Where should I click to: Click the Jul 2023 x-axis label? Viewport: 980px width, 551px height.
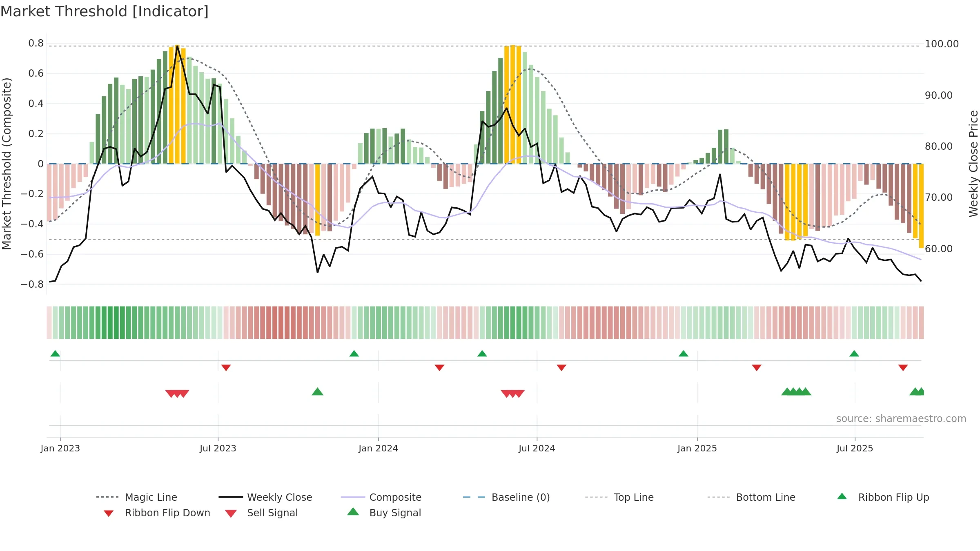[218, 449]
